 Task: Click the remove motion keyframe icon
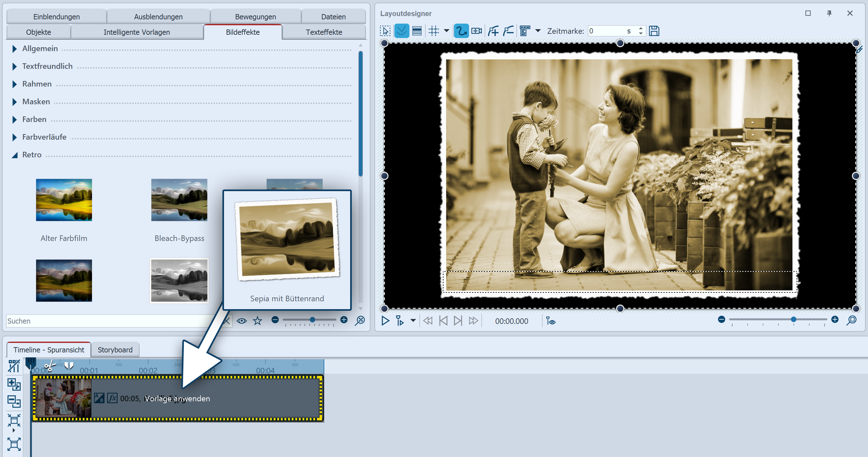coord(508,31)
